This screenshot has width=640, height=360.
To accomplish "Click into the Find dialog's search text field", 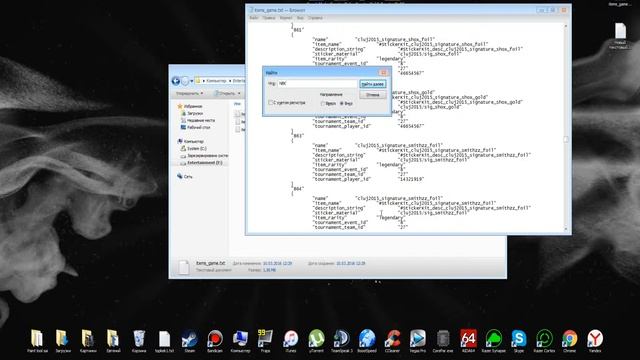I will (317, 84).
